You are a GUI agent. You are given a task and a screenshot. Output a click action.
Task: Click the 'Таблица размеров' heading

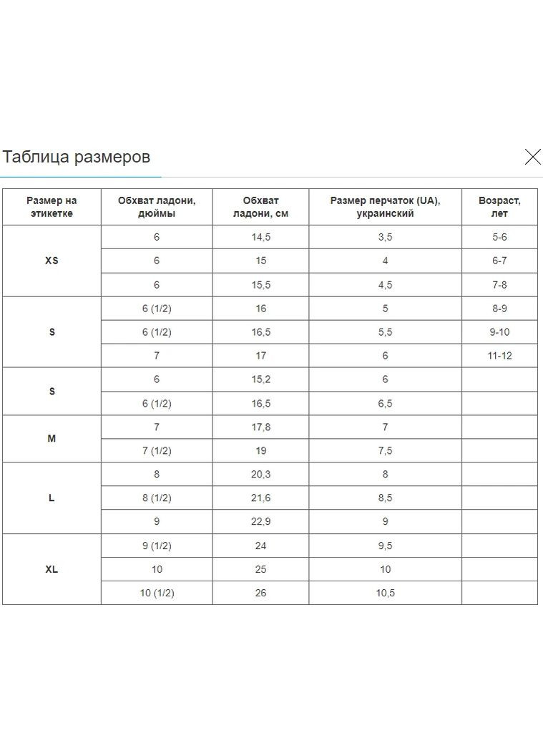[x=77, y=157]
